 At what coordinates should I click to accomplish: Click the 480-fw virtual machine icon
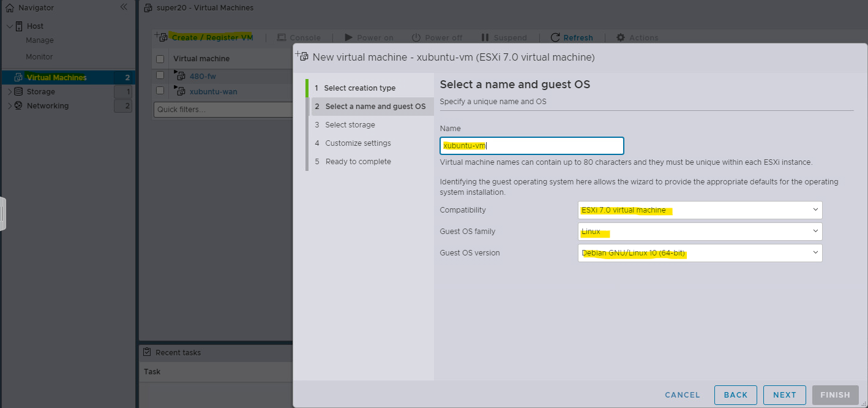pos(181,76)
